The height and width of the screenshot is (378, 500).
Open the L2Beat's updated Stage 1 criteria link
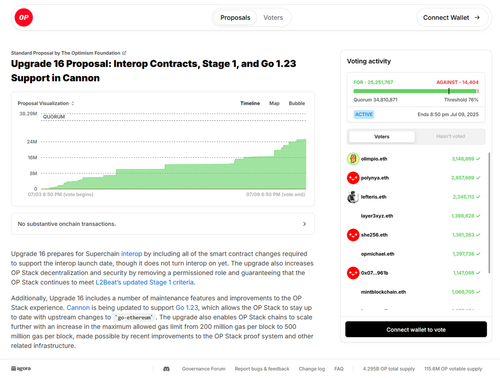(x=145, y=282)
